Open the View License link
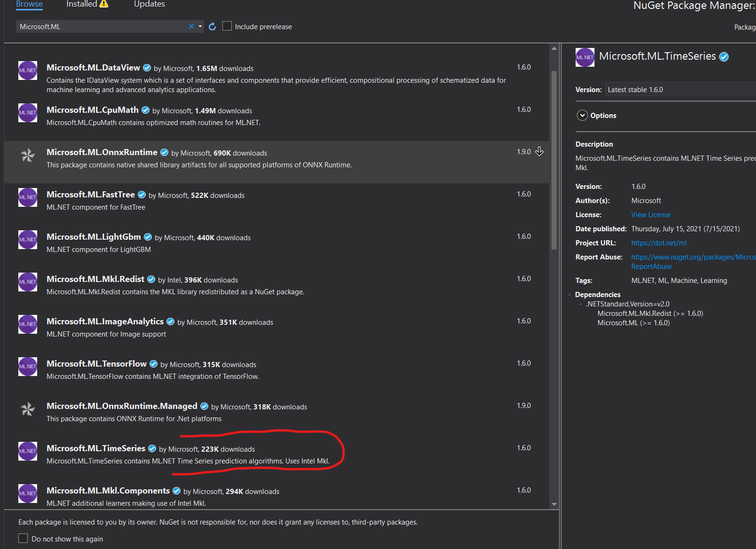Screen dimensions: 756x549 coord(651,215)
